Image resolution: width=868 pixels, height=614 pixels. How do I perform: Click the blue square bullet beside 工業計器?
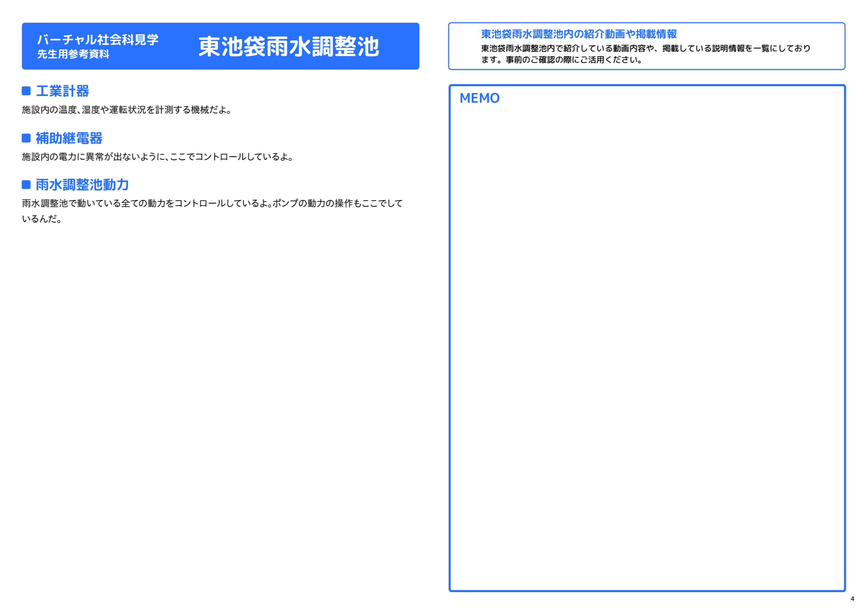[26, 91]
